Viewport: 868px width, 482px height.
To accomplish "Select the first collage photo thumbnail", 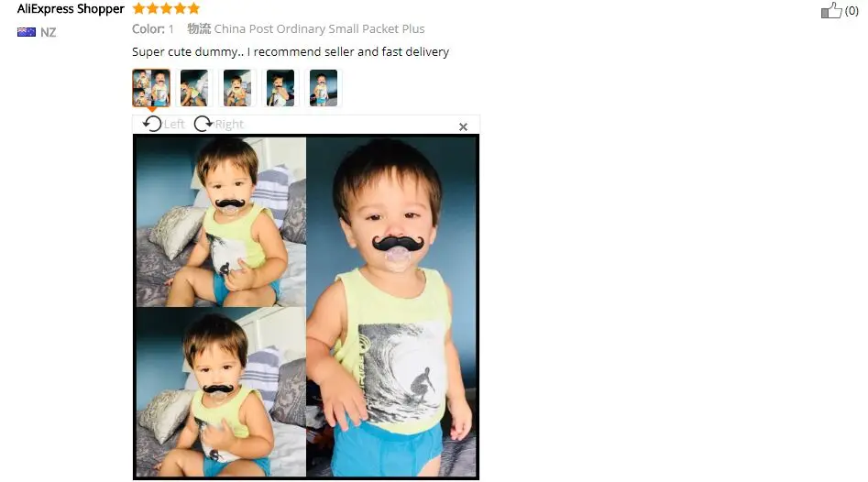I will 151,87.
